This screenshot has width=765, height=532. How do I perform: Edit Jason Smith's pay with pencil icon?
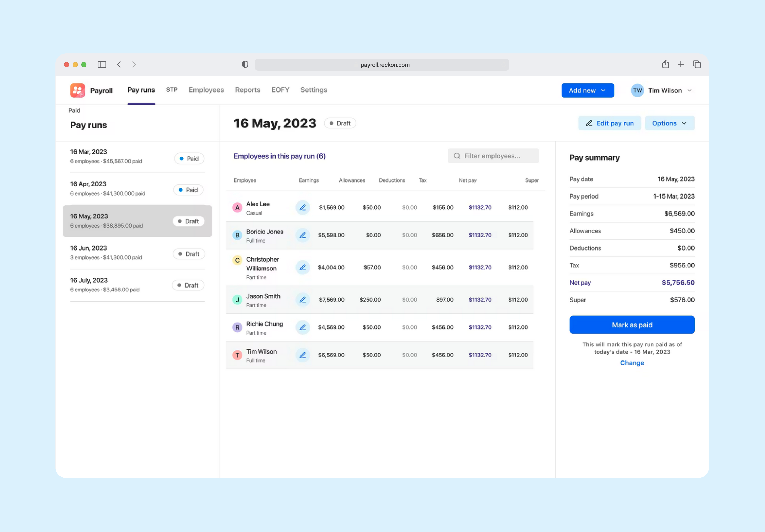pos(303,299)
